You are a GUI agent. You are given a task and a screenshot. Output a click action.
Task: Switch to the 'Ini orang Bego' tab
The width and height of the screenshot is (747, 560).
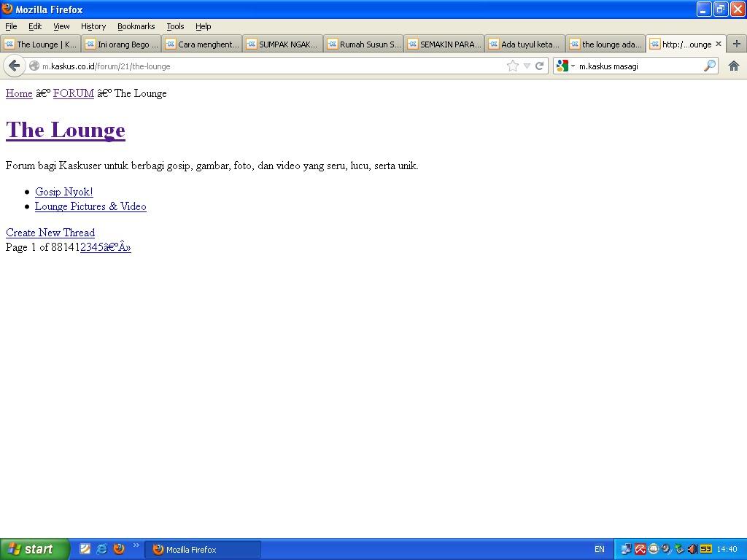(x=121, y=44)
